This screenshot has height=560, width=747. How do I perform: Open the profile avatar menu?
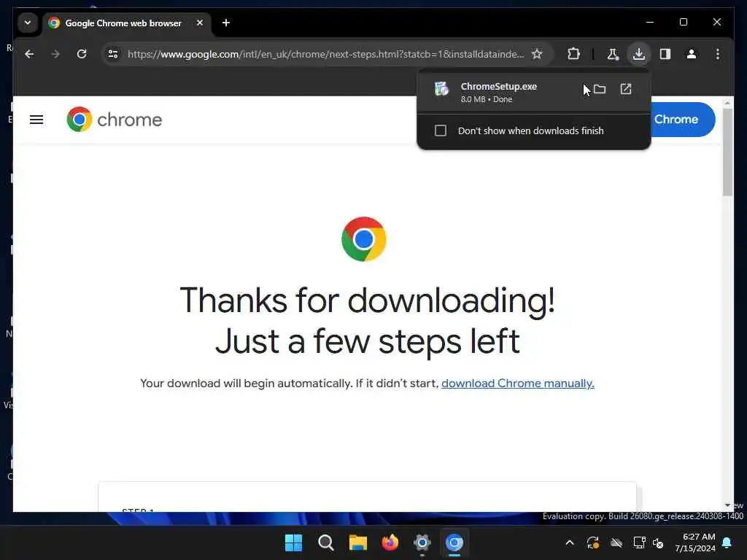(x=692, y=54)
